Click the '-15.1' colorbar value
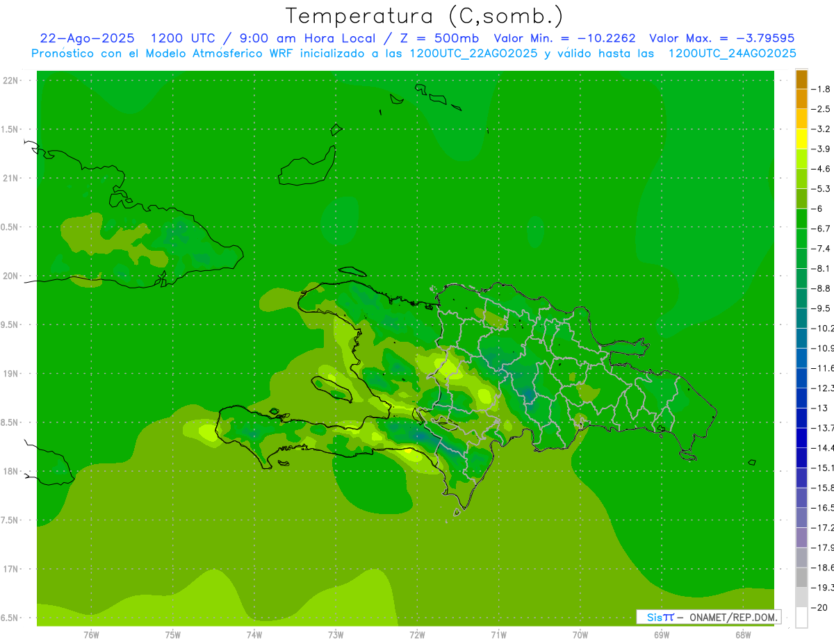Image resolution: width=834 pixels, height=644 pixels. click(822, 468)
